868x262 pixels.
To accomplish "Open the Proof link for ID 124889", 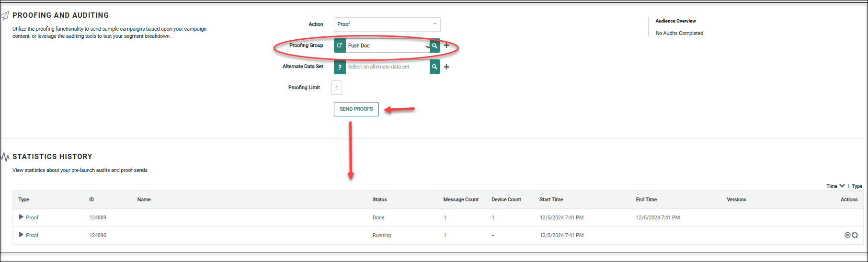I will [32, 217].
